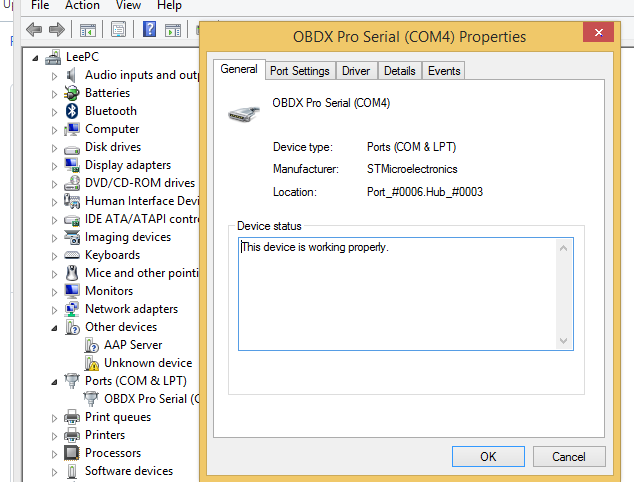Click the Audio inputs speaker icon
This screenshot has width=634, height=482.
(72, 75)
